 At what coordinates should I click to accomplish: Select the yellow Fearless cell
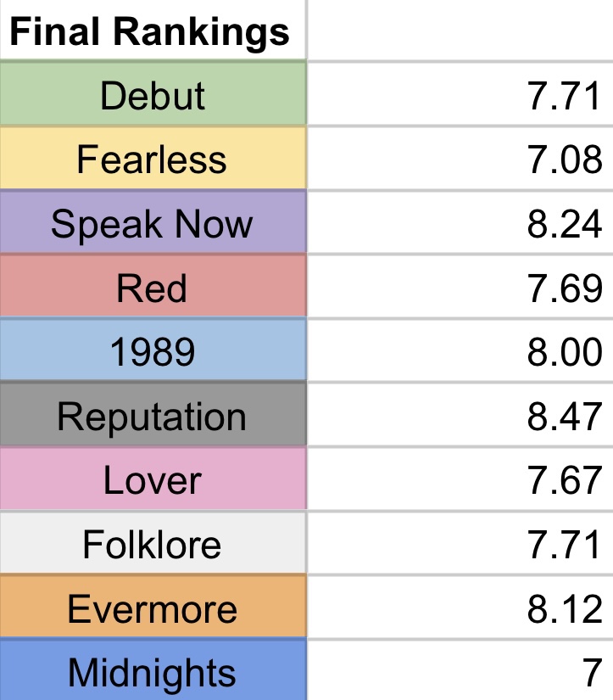(x=153, y=160)
